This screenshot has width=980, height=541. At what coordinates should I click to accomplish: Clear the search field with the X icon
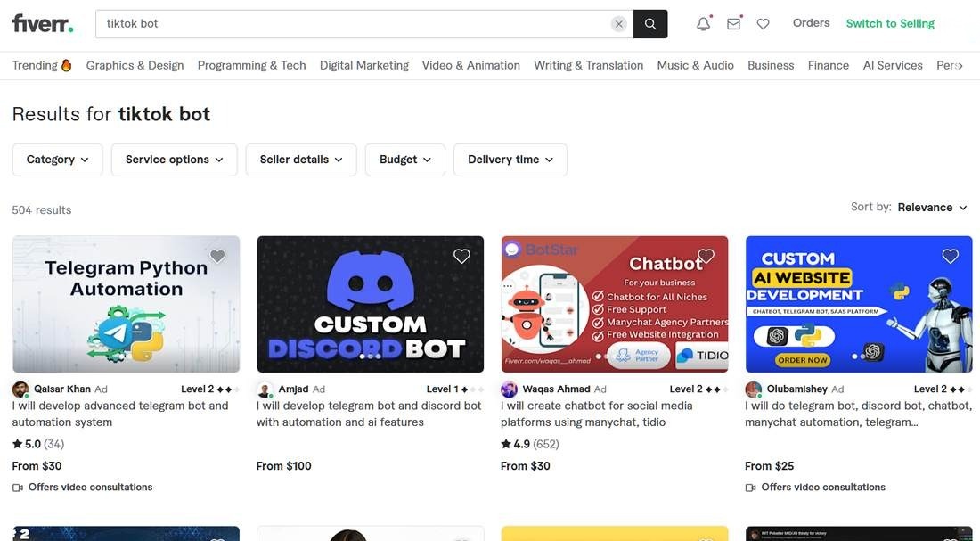point(619,24)
